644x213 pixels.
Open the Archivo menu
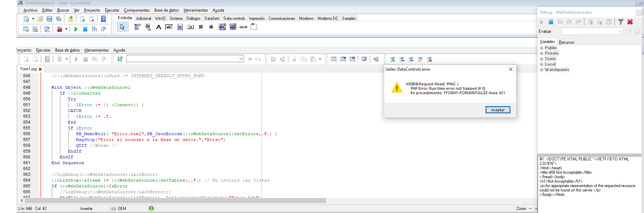pyautogui.click(x=30, y=10)
